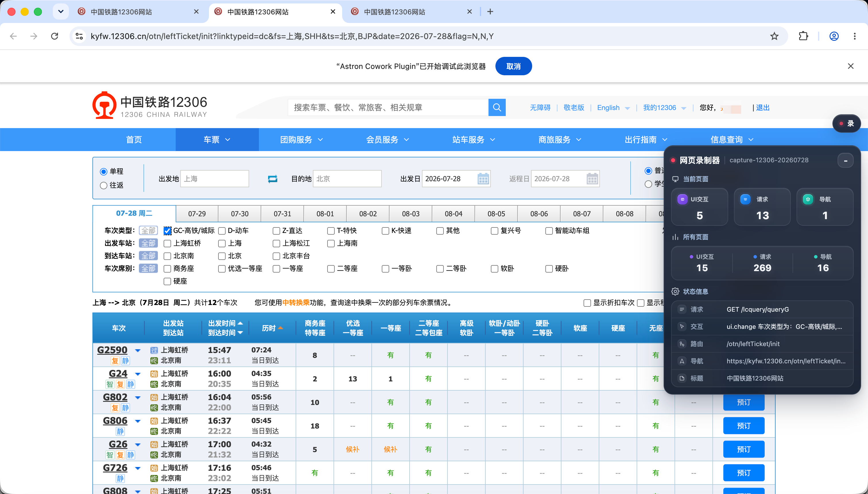Bookmark this page with the star icon
The width and height of the screenshot is (868, 494).
point(774,36)
